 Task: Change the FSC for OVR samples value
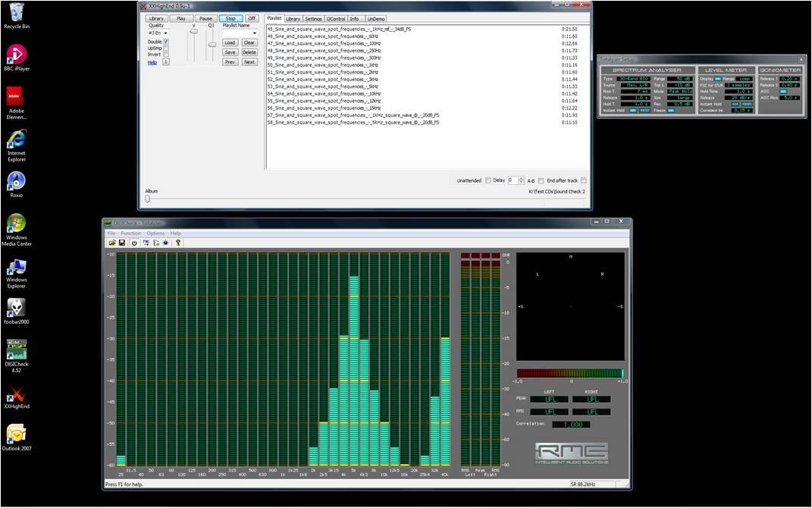pos(738,85)
